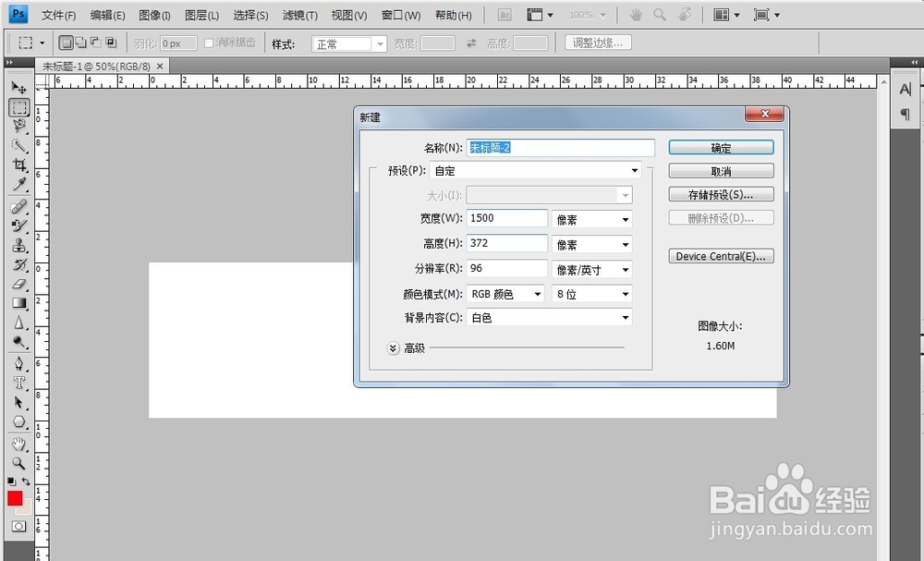Open the RGB color mode dropdown
The image size is (924, 561).
(x=505, y=294)
